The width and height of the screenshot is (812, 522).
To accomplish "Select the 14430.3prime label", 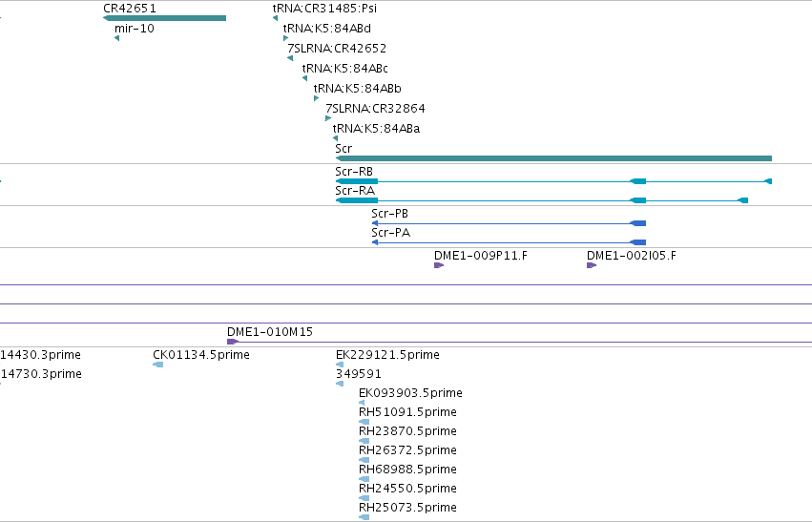I will 40,355.
